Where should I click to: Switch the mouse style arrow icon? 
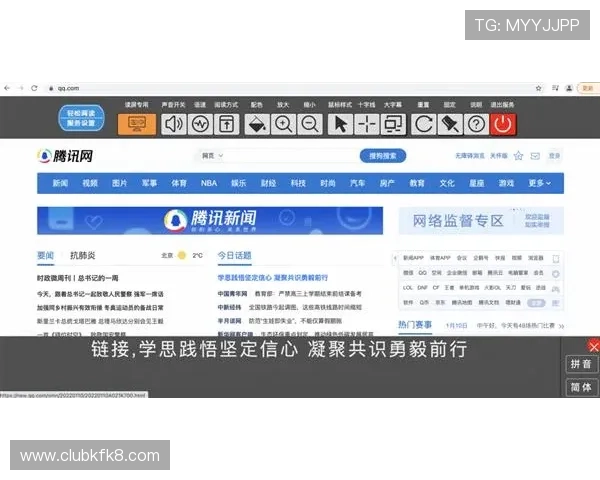tap(340, 124)
